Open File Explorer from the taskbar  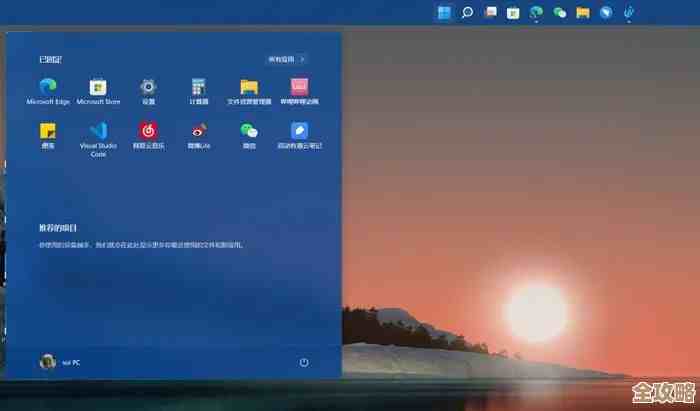[x=583, y=13]
